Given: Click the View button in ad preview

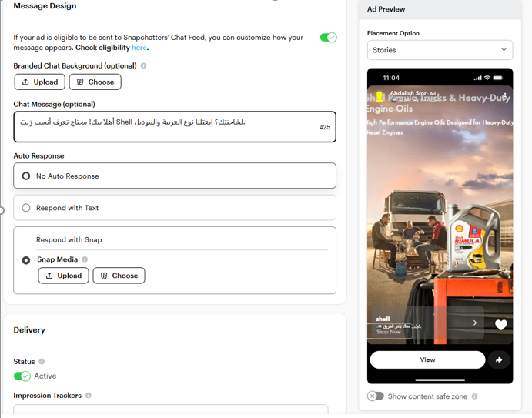Looking at the screenshot, I should click(427, 359).
